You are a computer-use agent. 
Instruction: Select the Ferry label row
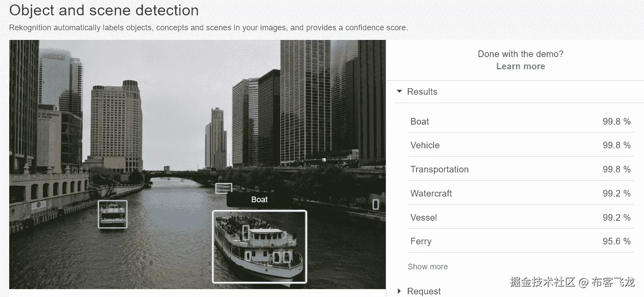(x=520, y=241)
